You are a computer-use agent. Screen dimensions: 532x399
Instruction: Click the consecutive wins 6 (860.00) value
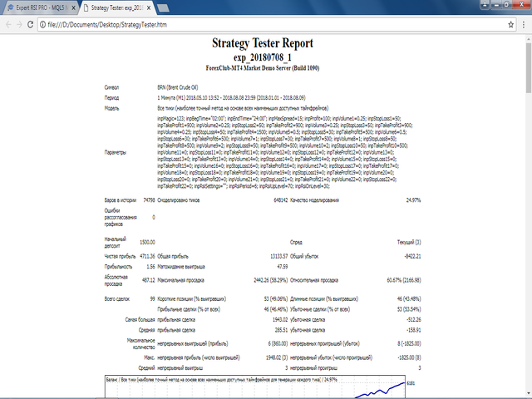pos(278,343)
